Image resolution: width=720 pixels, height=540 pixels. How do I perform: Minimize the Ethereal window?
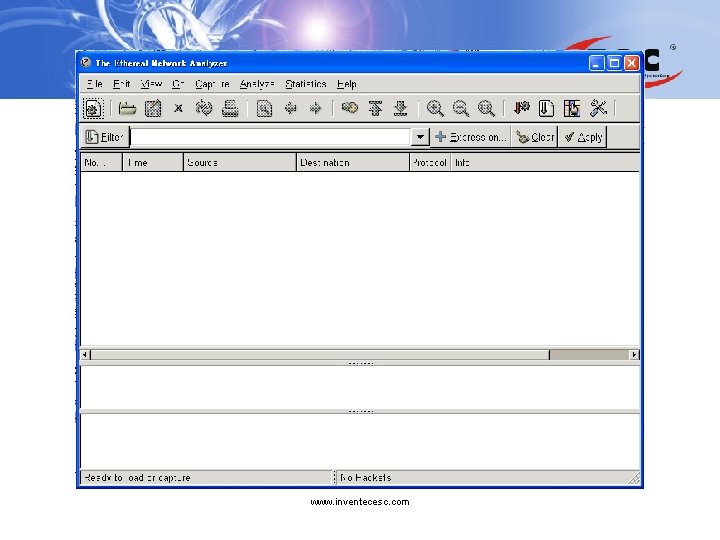pyautogui.click(x=596, y=63)
